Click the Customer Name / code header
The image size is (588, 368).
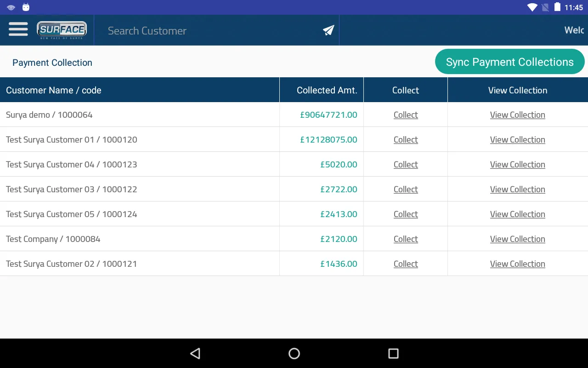(x=54, y=90)
